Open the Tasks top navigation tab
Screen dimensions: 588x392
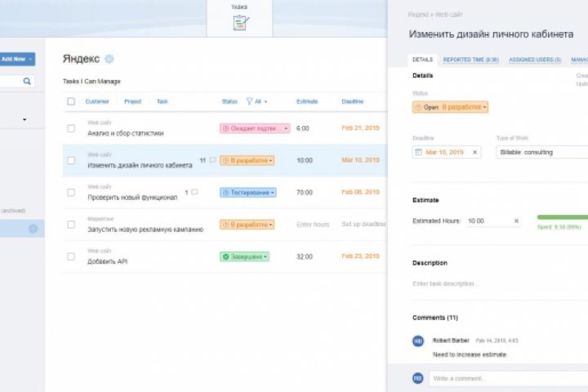[239, 19]
